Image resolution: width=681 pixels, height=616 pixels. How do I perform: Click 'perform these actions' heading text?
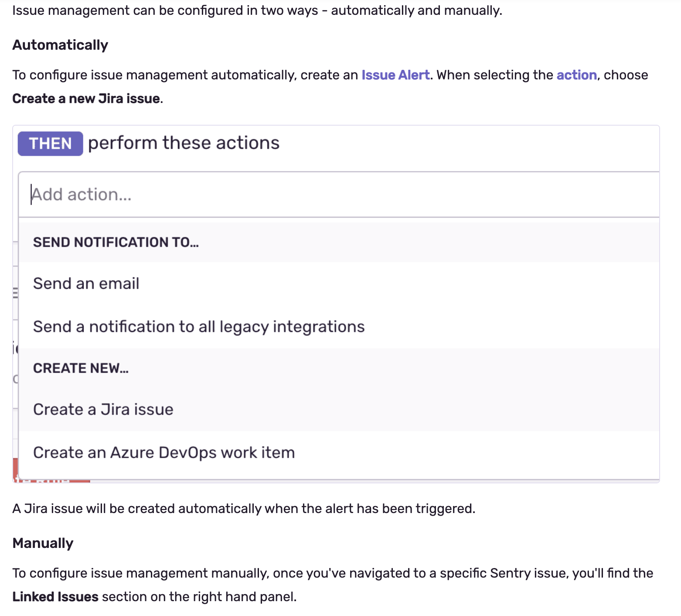[184, 143]
